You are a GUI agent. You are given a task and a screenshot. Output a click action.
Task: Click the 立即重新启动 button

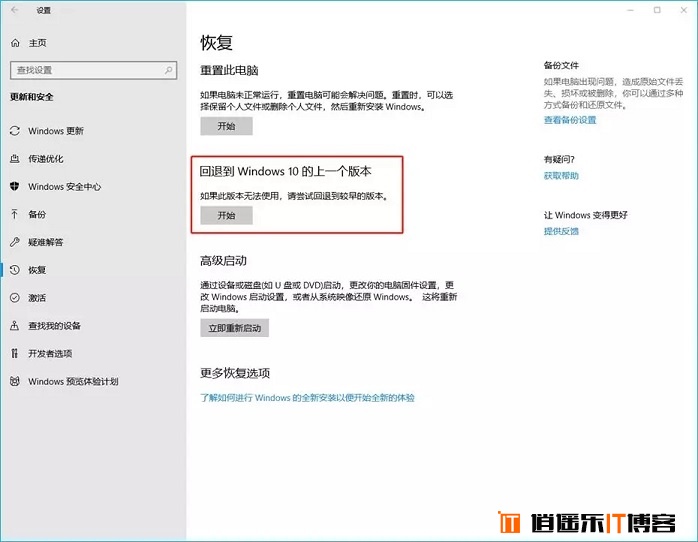(x=235, y=328)
